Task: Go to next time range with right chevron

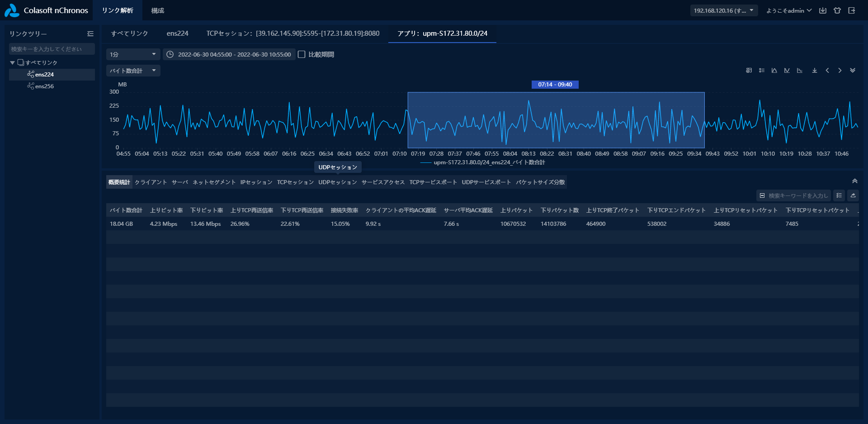Action: [x=840, y=71]
